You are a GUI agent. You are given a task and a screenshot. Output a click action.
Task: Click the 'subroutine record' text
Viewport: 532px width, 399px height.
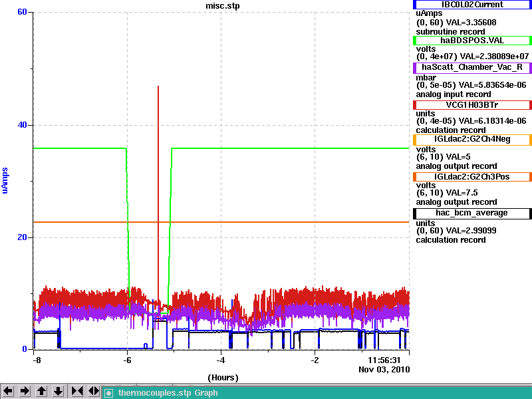click(x=450, y=32)
